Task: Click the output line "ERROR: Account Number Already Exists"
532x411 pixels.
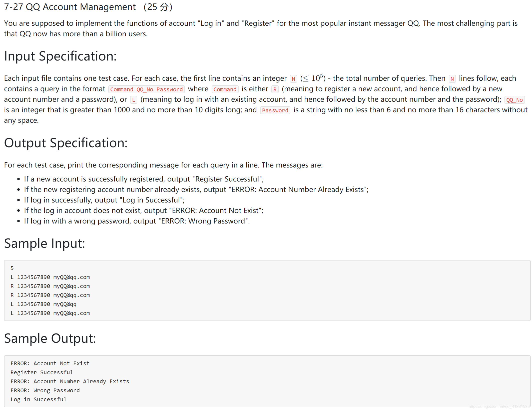Action: tap(70, 381)
